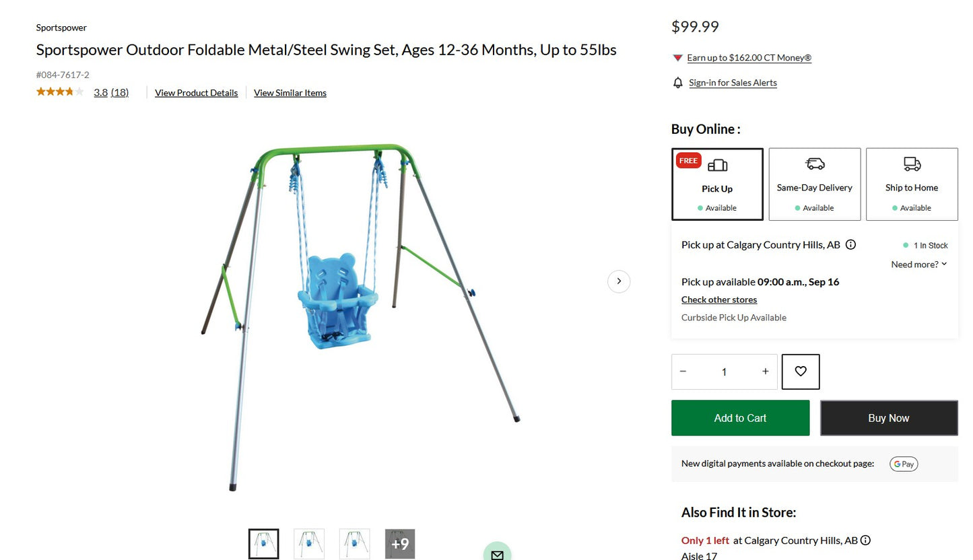Click the Sales Alerts bell icon
Viewport: 973px width, 560px height.
tap(677, 82)
